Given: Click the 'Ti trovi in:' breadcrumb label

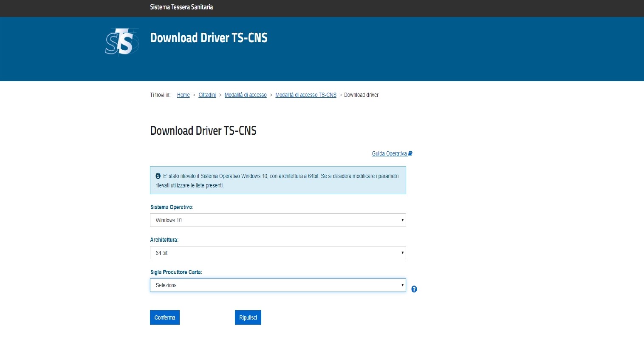Looking at the screenshot, I should coord(160,95).
